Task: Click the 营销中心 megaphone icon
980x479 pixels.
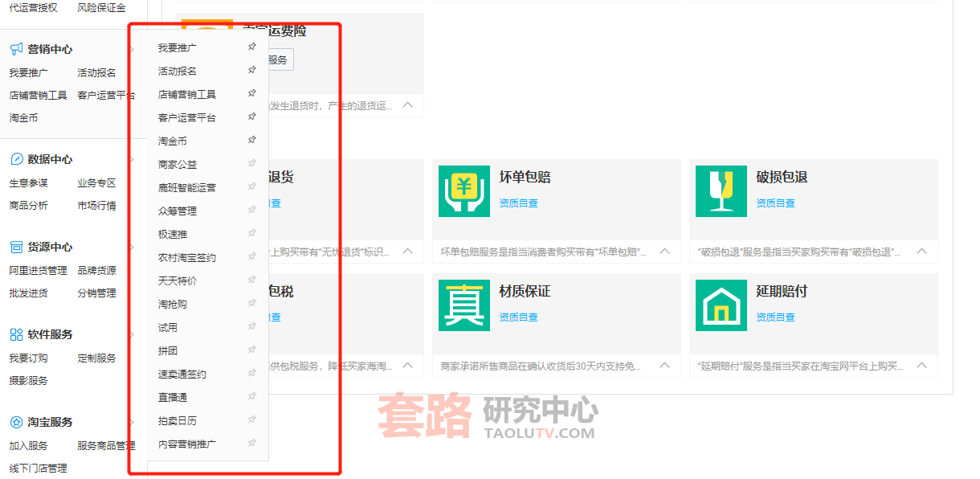Action: 16,49
